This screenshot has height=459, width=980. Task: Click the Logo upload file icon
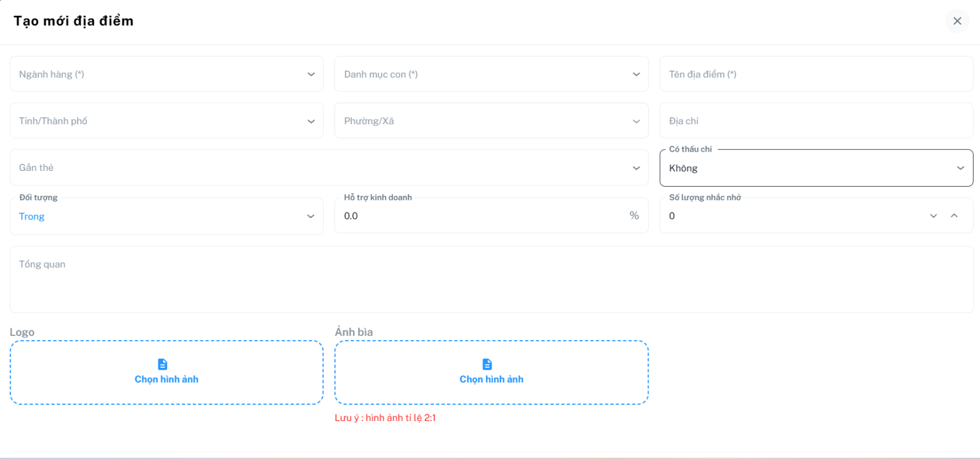click(x=163, y=364)
